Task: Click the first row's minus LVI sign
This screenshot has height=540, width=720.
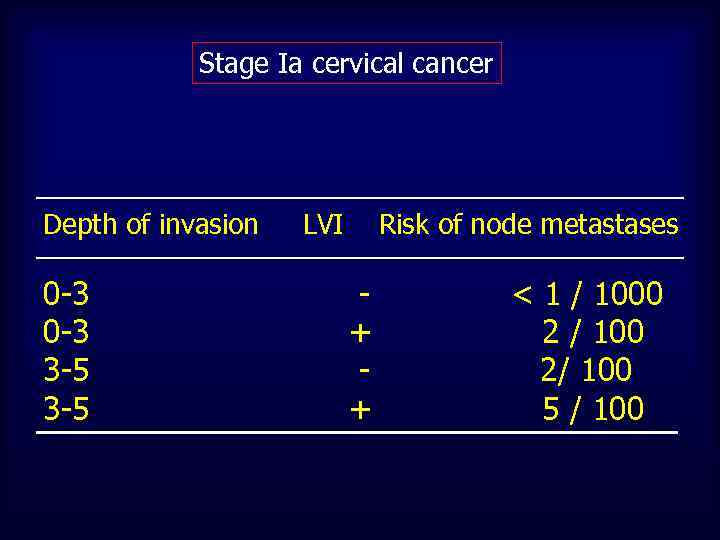Action: click(x=366, y=294)
